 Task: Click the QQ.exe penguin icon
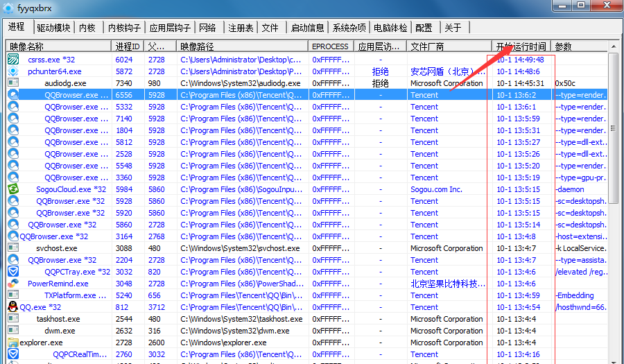coord(12,307)
